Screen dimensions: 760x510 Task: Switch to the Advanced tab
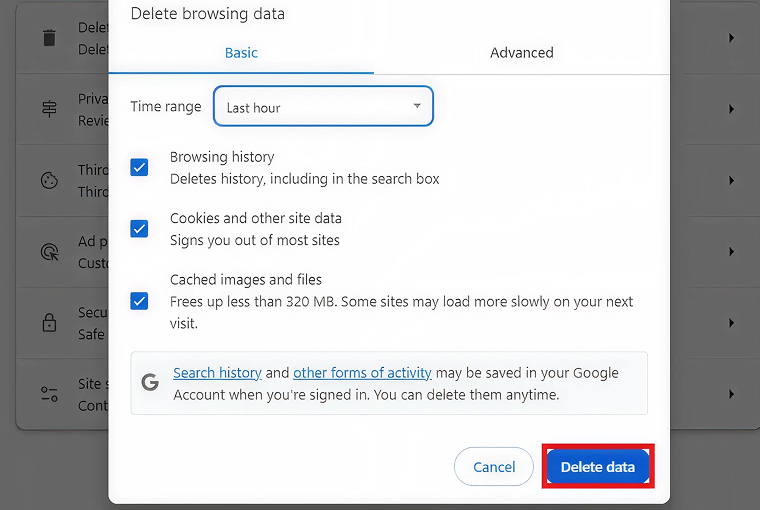[x=521, y=53]
